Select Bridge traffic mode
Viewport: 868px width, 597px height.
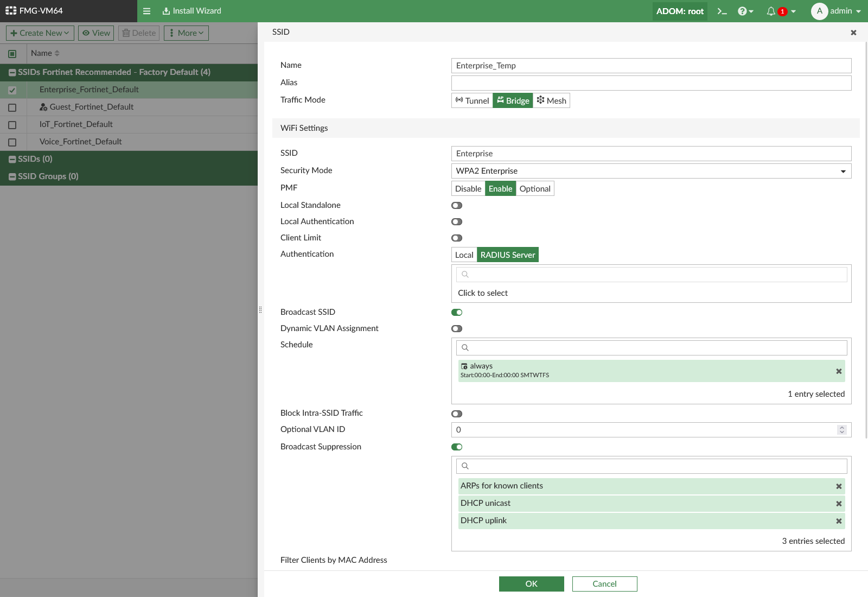[x=513, y=100]
